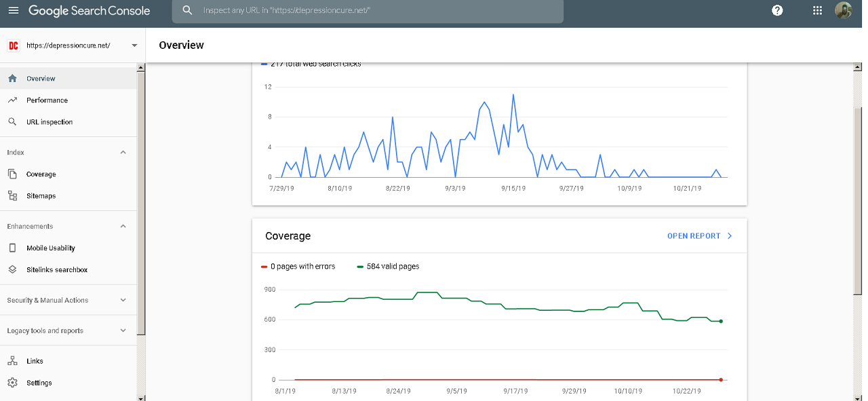The height and width of the screenshot is (401, 868).
Task: Collapse the Enhancements section
Action: coord(123,227)
